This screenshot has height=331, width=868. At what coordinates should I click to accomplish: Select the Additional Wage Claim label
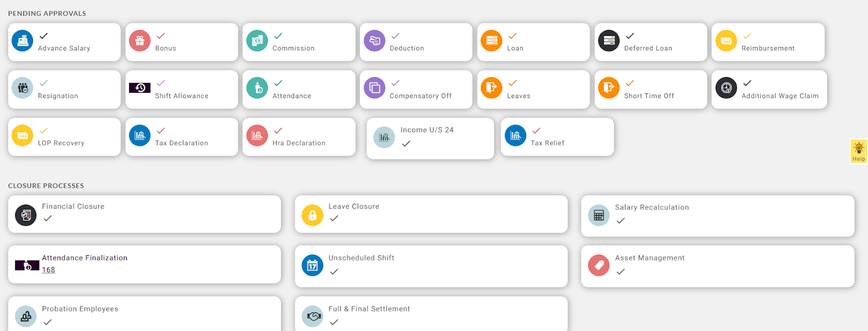(x=780, y=96)
